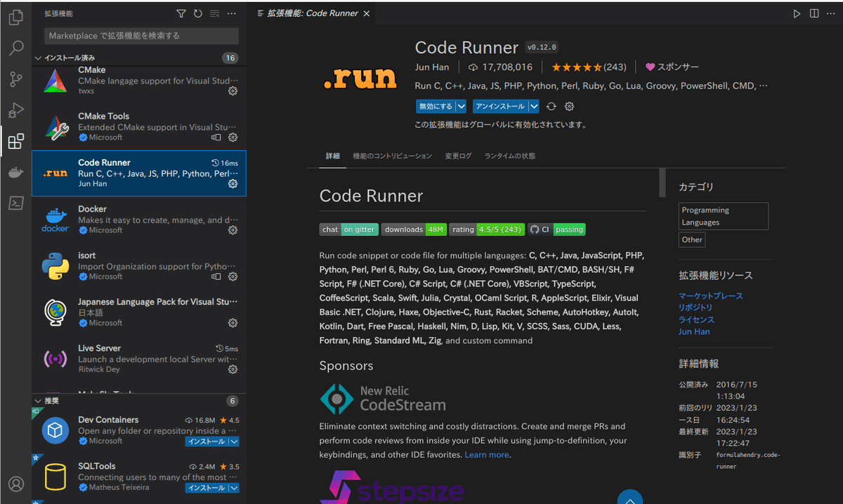843x504 pixels.
Task: Open install dropdown arrow for Dev Containers
Action: [x=234, y=442]
